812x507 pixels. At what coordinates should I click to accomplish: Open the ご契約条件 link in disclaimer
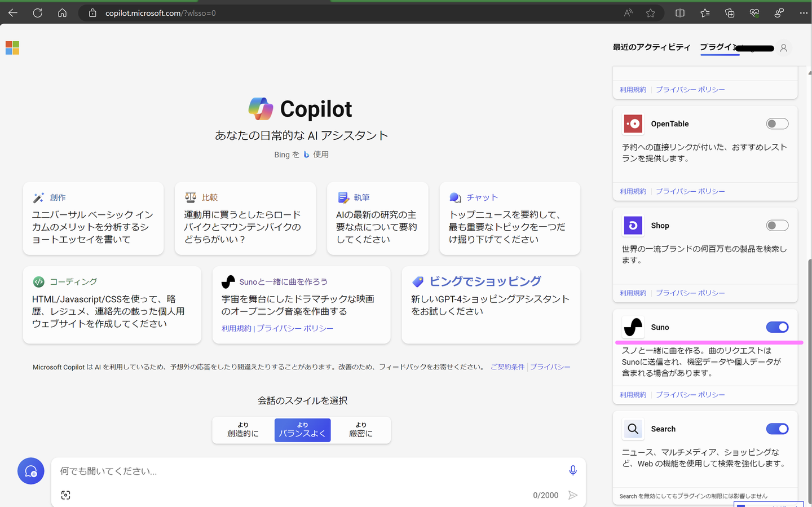point(507,367)
